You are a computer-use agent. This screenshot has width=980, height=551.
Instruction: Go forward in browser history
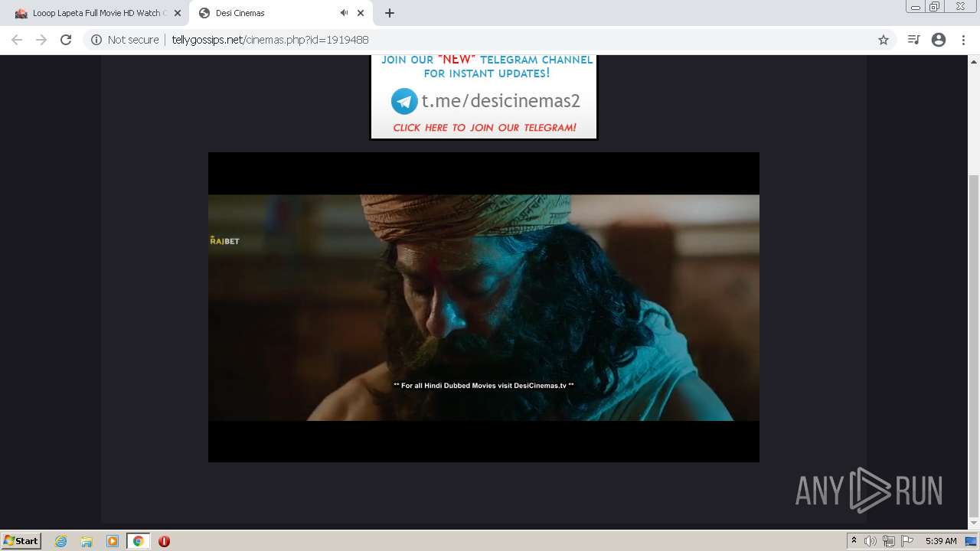41,40
